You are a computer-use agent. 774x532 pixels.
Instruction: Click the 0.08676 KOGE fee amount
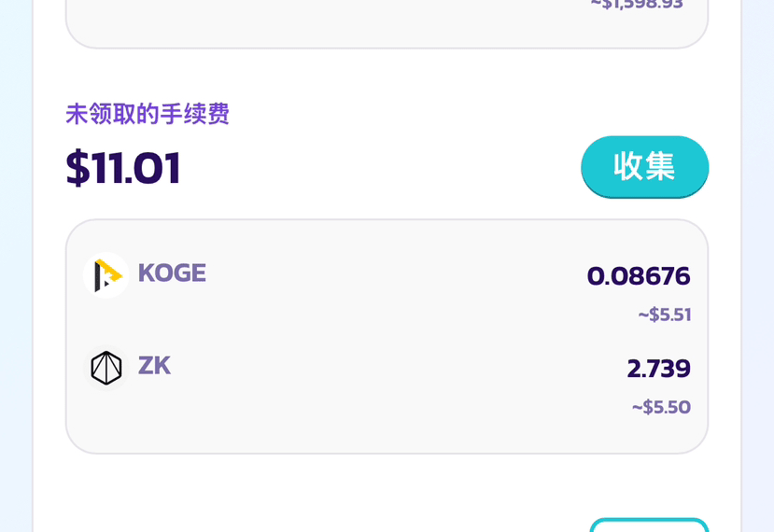click(639, 276)
